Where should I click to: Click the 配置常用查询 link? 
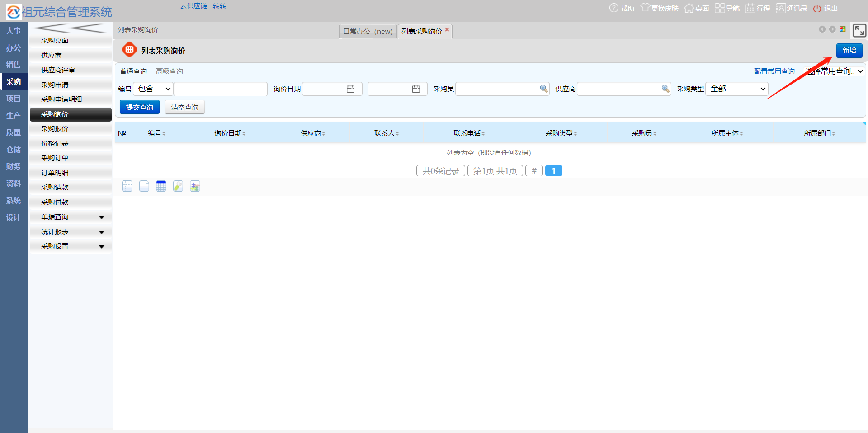[x=774, y=71]
